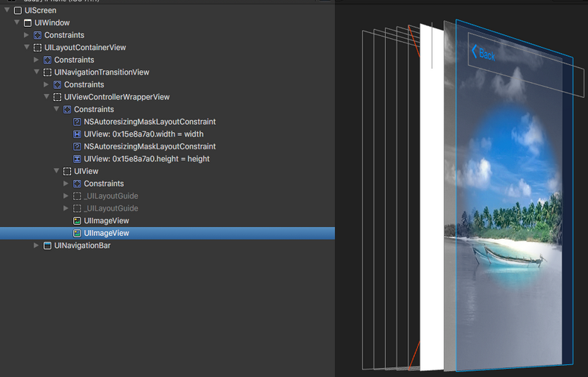Screen dimensions: 588x377
Task: Click the lower _UILayoutGuide row's icon
Action: [77, 208]
